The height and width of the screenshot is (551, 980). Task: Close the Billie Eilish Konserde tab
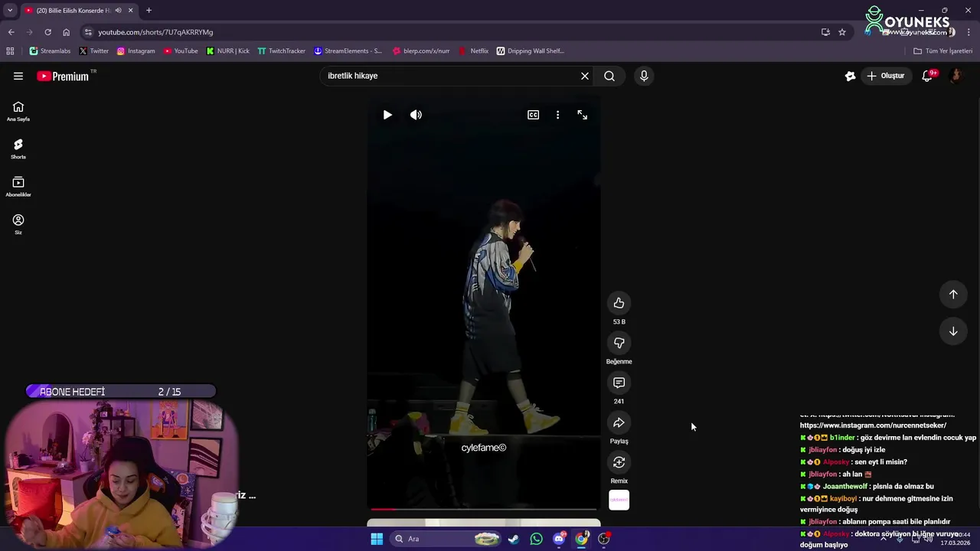point(130,10)
